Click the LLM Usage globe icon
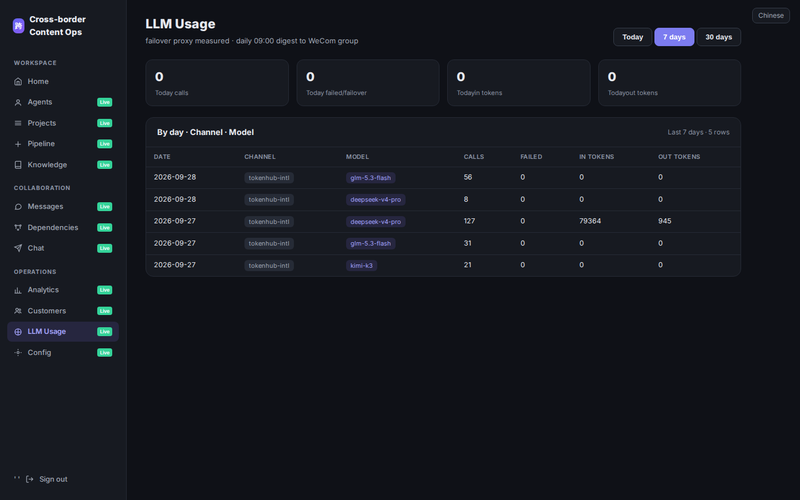This screenshot has width=800, height=500. pos(18,332)
